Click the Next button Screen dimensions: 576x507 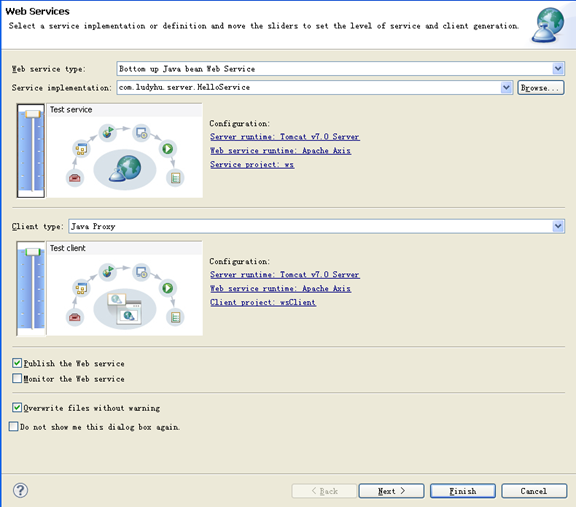[x=391, y=491]
